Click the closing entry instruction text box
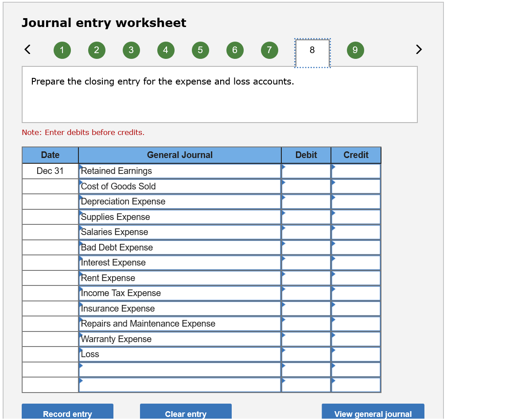Screen dimensions: 525x420 click(220, 95)
